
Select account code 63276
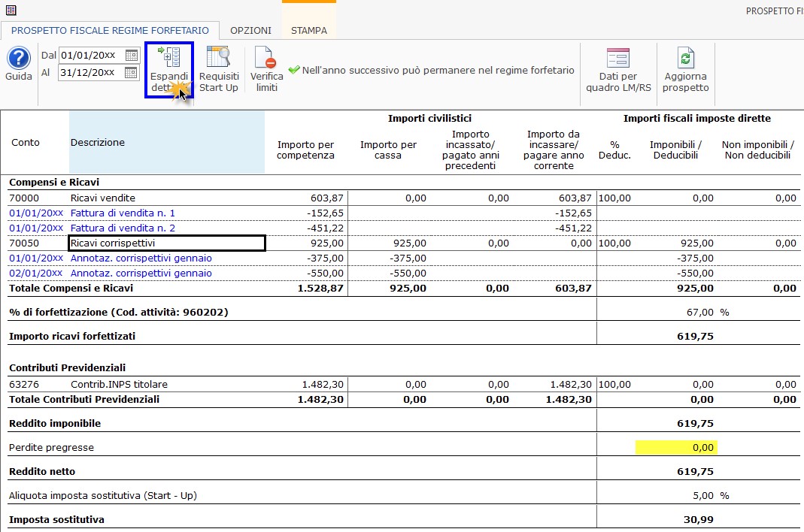tap(24, 384)
